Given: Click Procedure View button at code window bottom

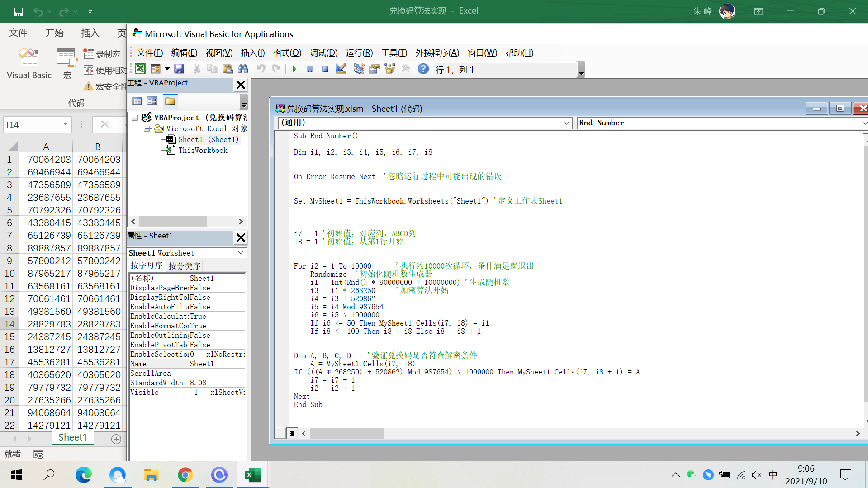Looking at the screenshot, I should [280, 433].
